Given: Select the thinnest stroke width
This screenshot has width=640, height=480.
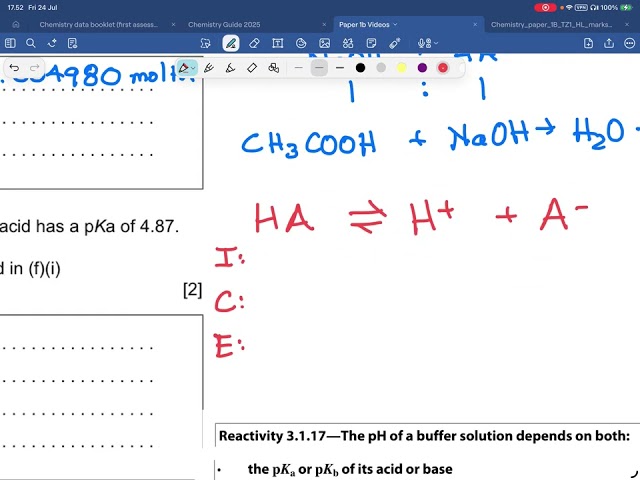Looking at the screenshot, I should point(298,68).
